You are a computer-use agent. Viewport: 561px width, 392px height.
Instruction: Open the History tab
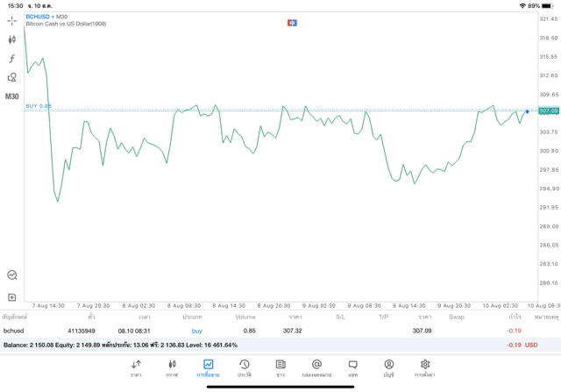click(x=244, y=367)
